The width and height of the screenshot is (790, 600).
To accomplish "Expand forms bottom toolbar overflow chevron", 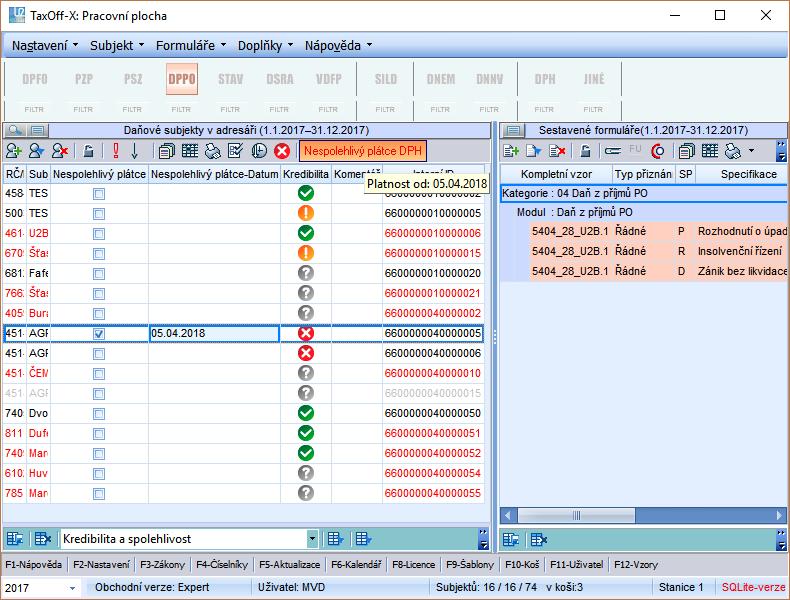I will click(781, 539).
